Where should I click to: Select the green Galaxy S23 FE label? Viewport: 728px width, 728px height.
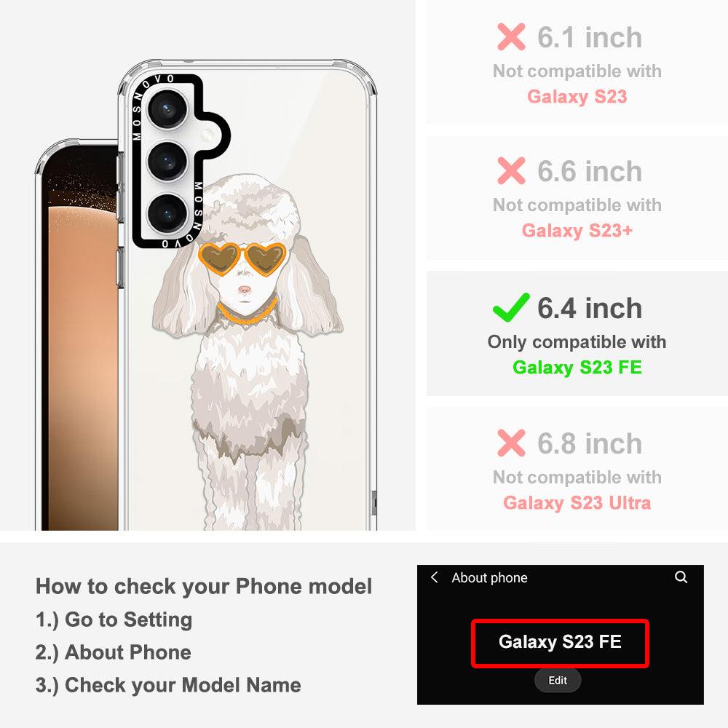pyautogui.click(x=577, y=367)
